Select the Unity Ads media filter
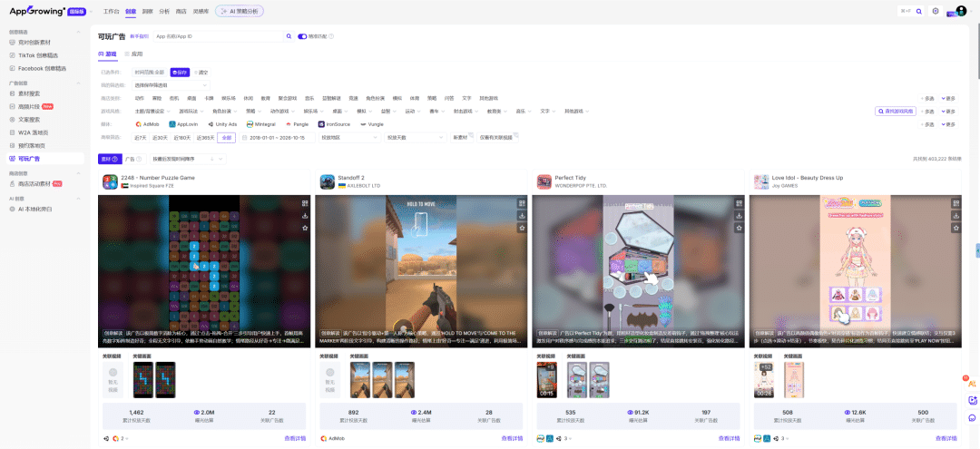The height and width of the screenshot is (449, 980). [222, 124]
